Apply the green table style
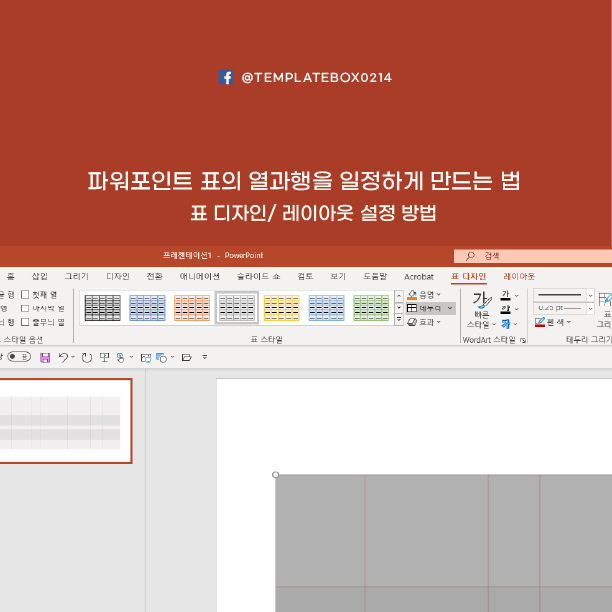Image resolution: width=612 pixels, height=612 pixels. click(371, 308)
